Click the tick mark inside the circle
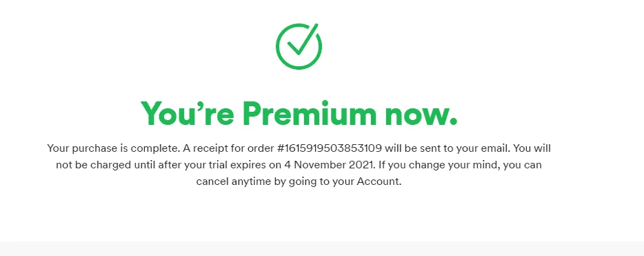644x256 pixels. tap(303, 40)
